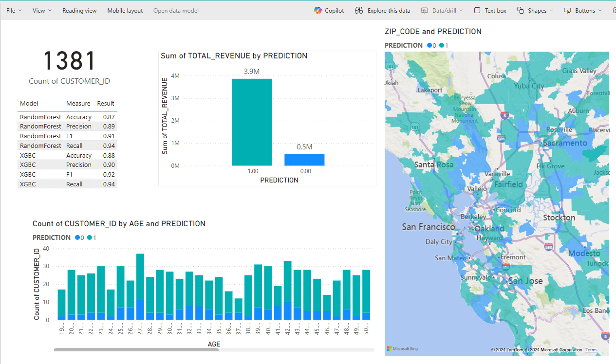616x364 pixels.
Task: Select the 3.9M teal revenue bar
Action: coord(252,122)
